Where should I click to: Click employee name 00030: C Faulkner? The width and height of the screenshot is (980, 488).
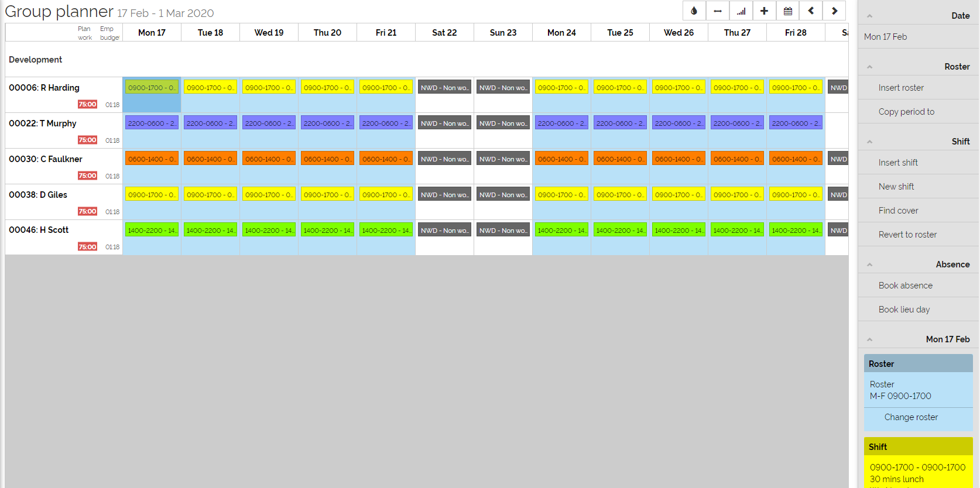coord(46,159)
